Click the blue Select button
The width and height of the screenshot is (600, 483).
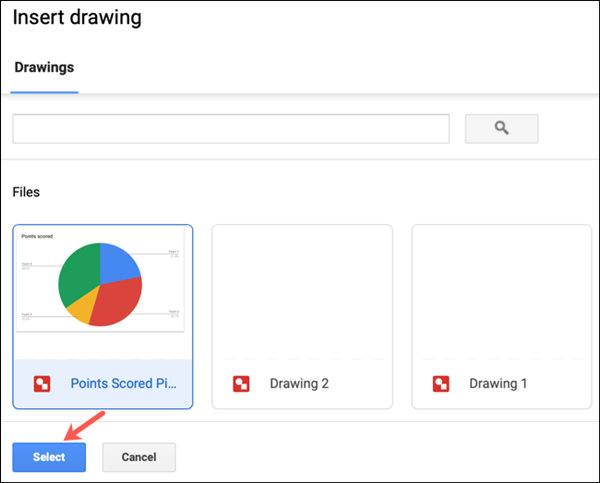pos(49,457)
